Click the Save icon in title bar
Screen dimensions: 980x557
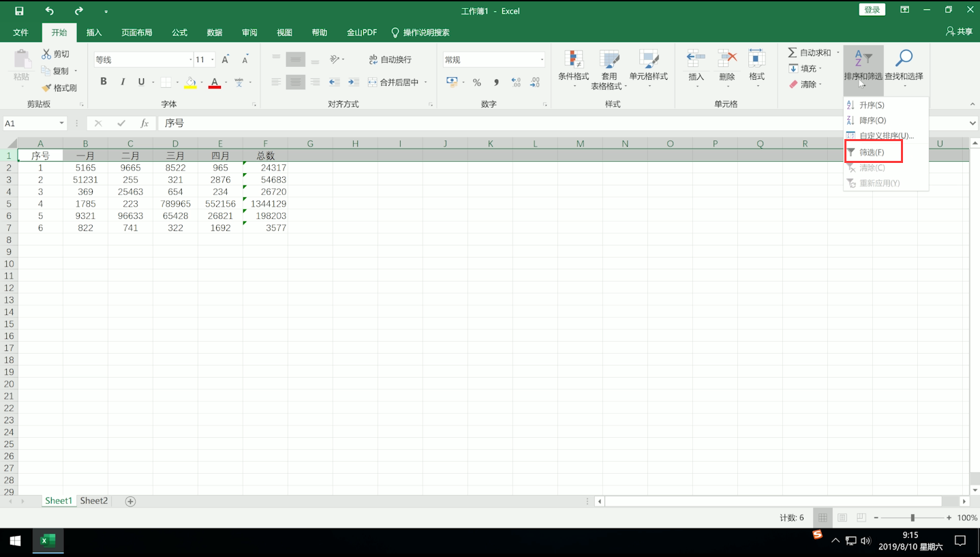19,11
